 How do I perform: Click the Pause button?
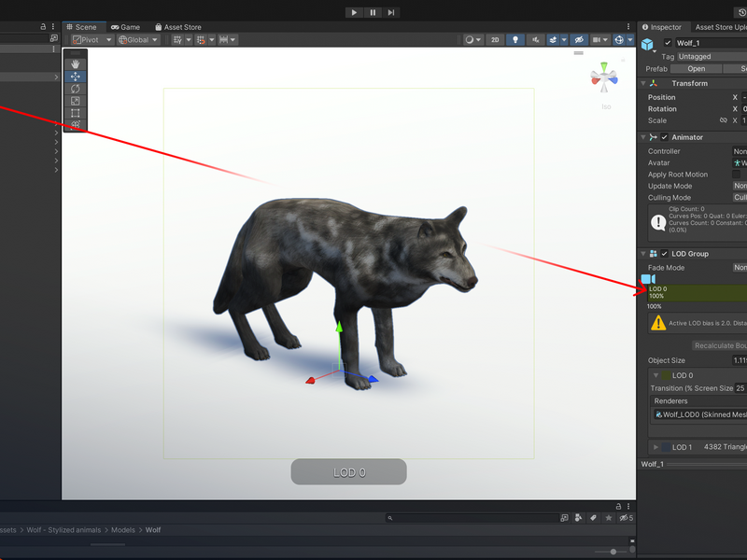(x=373, y=12)
